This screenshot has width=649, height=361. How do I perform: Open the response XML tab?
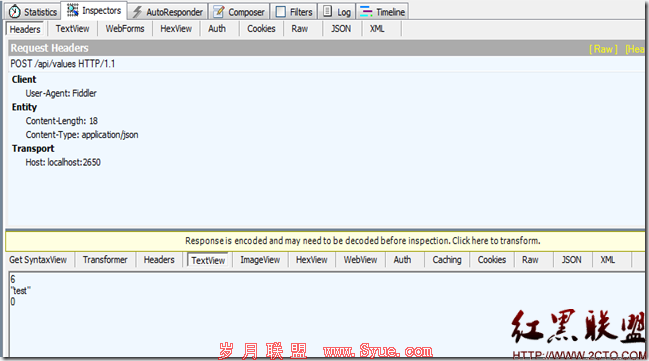point(608,260)
